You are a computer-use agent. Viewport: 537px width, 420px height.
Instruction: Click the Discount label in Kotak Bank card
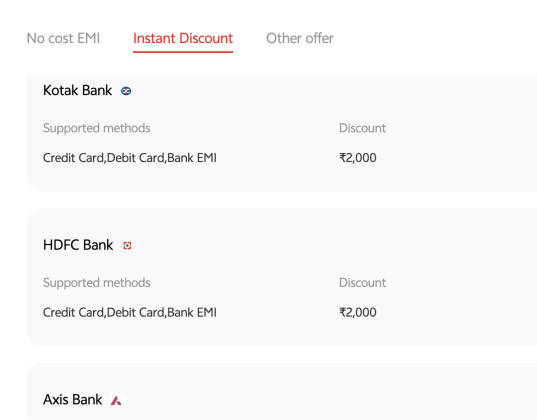pyautogui.click(x=362, y=128)
